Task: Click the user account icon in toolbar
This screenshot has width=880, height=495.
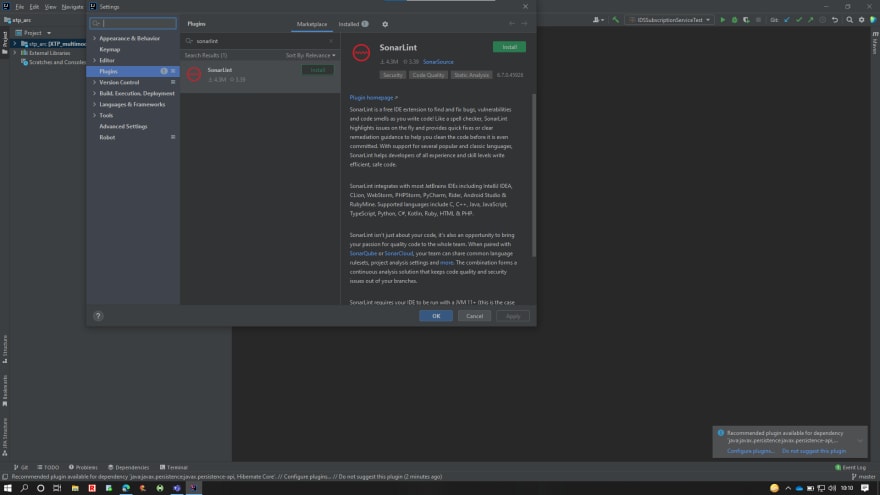Action: 598,20
